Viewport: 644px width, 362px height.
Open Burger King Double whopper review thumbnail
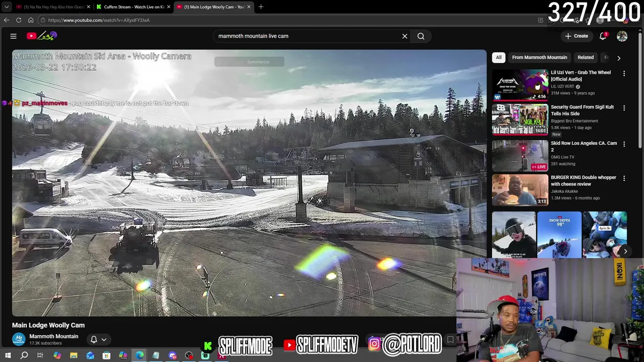[x=520, y=190]
